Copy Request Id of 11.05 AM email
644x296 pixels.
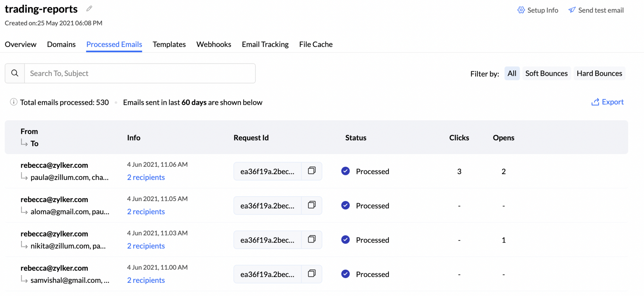point(311,205)
